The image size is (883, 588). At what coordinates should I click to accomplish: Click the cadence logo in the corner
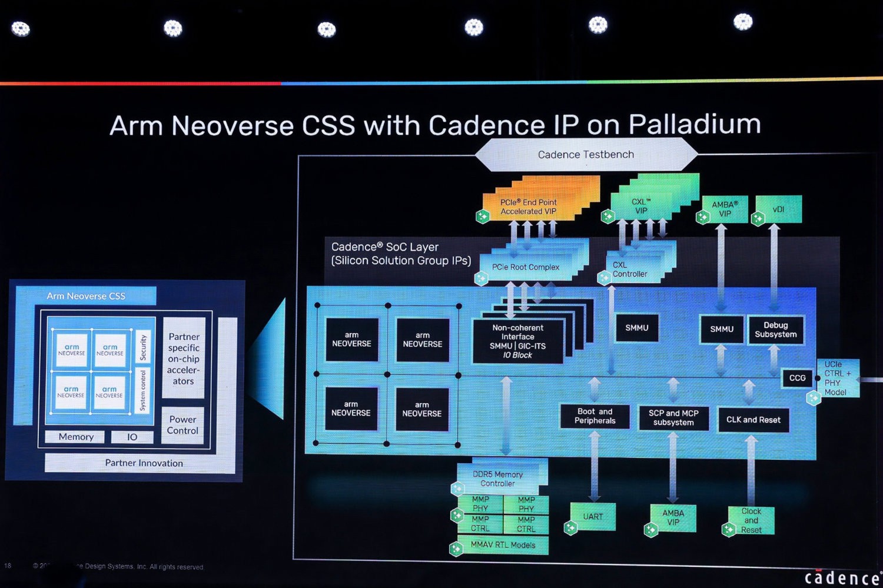[x=842, y=578]
